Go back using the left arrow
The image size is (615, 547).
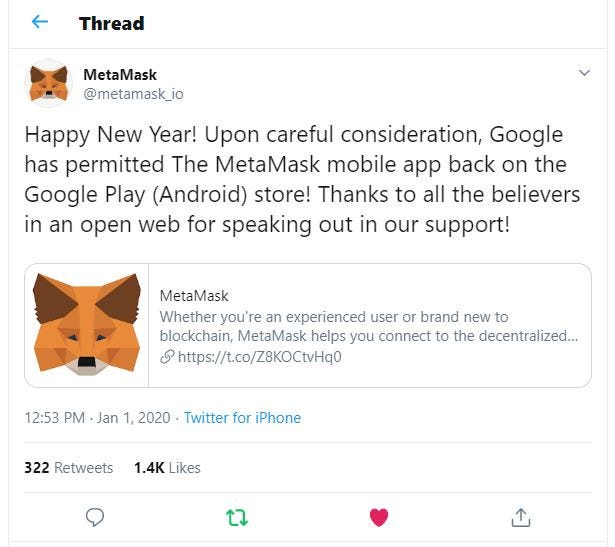click(40, 22)
